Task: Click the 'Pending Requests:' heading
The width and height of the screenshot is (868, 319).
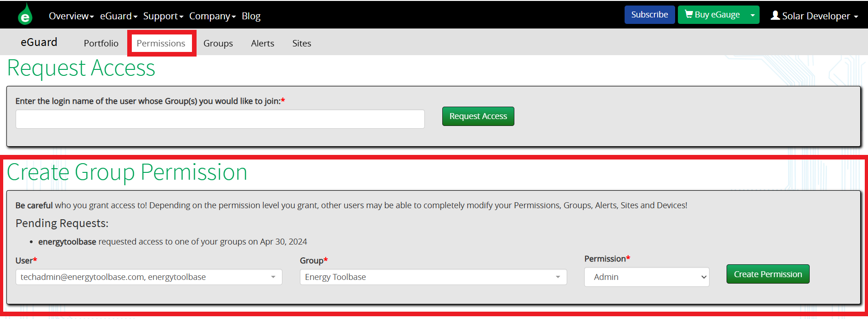Action: tap(62, 223)
